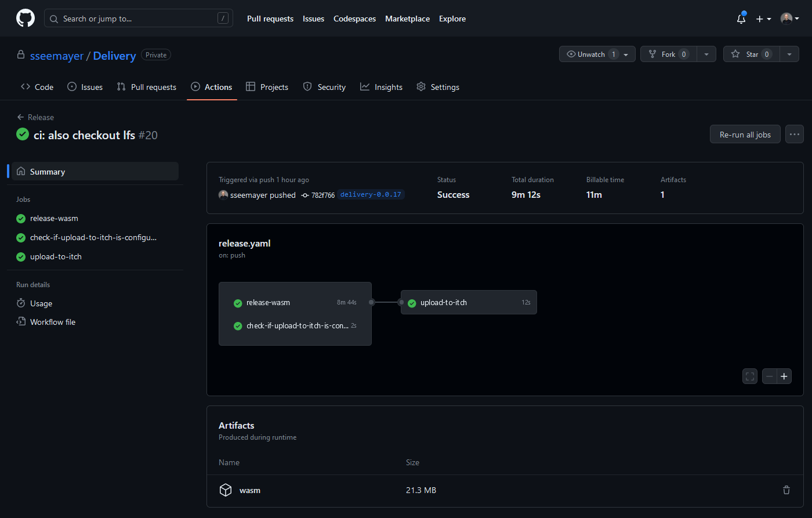Screen dimensions: 812x518
Task: Select Summary in the sidebar
Action: tap(95, 172)
